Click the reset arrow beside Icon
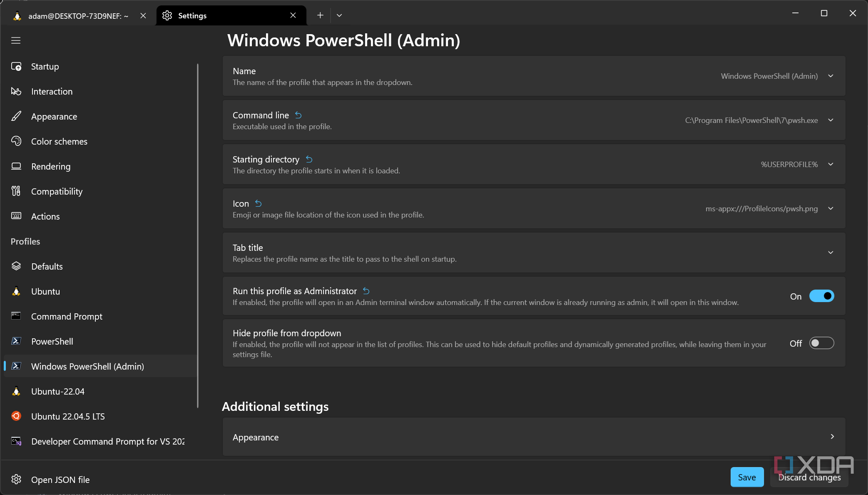The width and height of the screenshot is (868, 495). pos(259,203)
